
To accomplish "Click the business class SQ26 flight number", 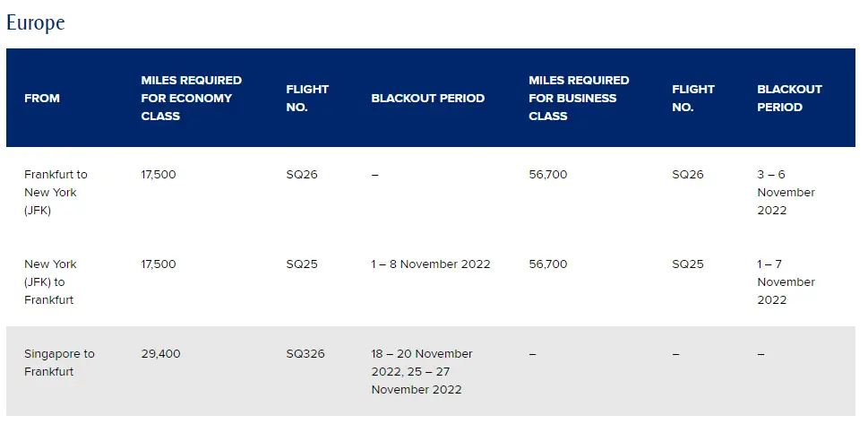I will [688, 175].
